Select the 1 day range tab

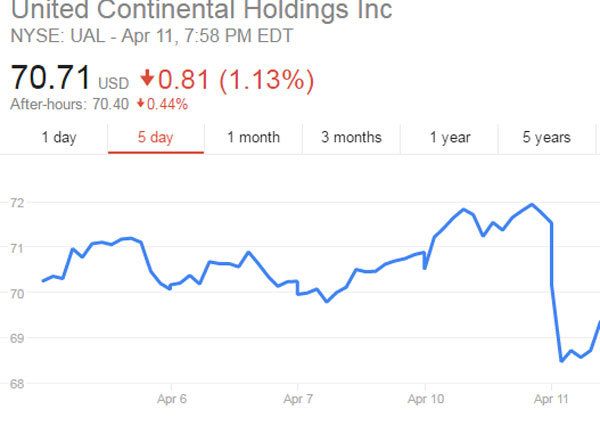pyautogui.click(x=58, y=138)
